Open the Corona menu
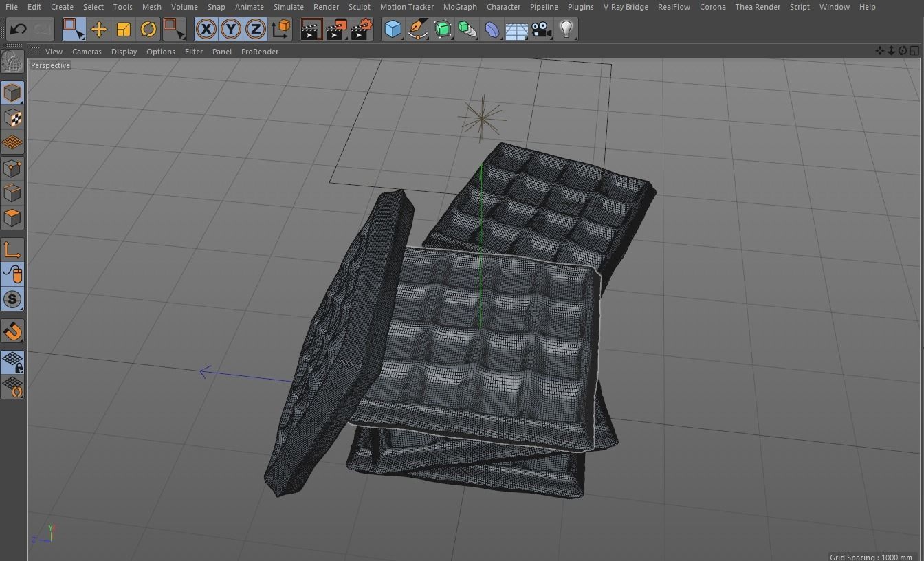The height and width of the screenshot is (561, 924). pyautogui.click(x=712, y=7)
